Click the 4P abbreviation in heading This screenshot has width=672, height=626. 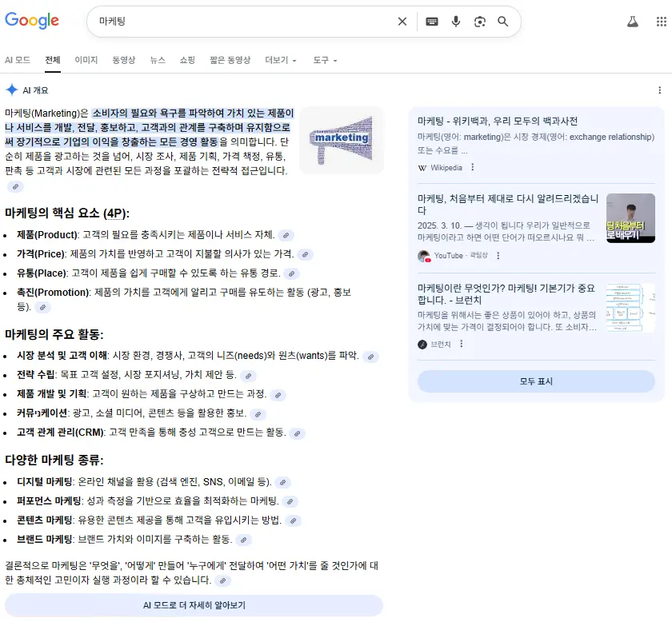pyautogui.click(x=114, y=213)
